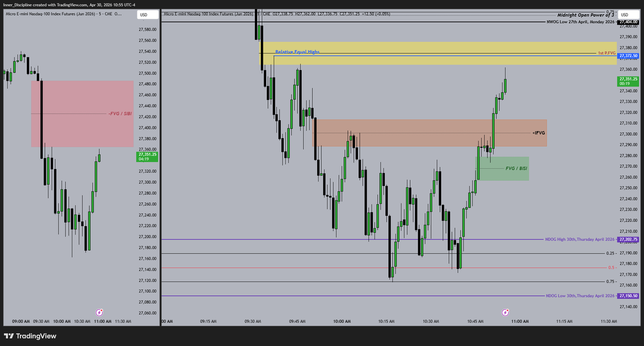The width and height of the screenshot is (644, 346).
Task: Click the blue 27,372.50 price label
Action: point(627,56)
